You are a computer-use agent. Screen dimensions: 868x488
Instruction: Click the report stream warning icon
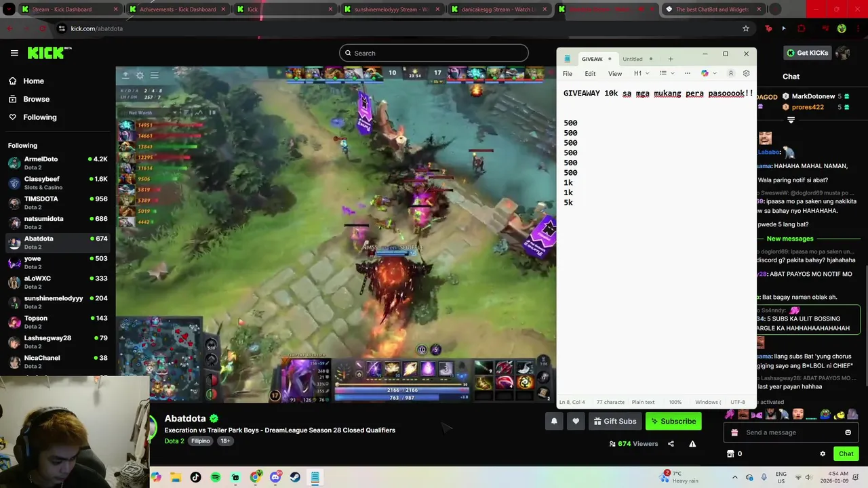click(x=692, y=444)
